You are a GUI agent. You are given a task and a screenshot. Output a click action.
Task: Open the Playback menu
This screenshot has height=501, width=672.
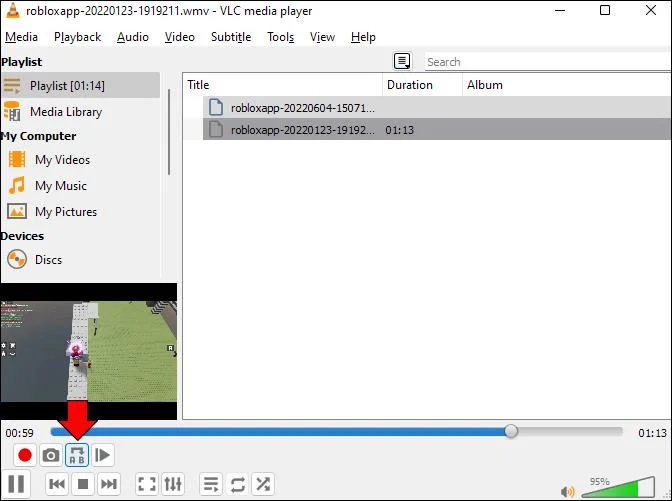click(78, 37)
